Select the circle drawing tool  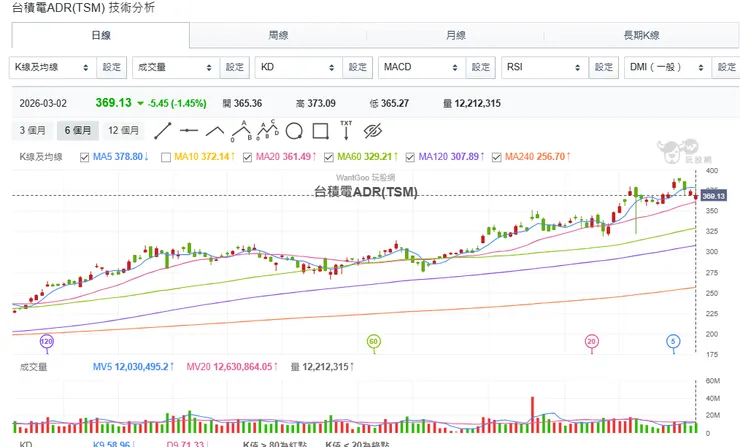pyautogui.click(x=294, y=131)
